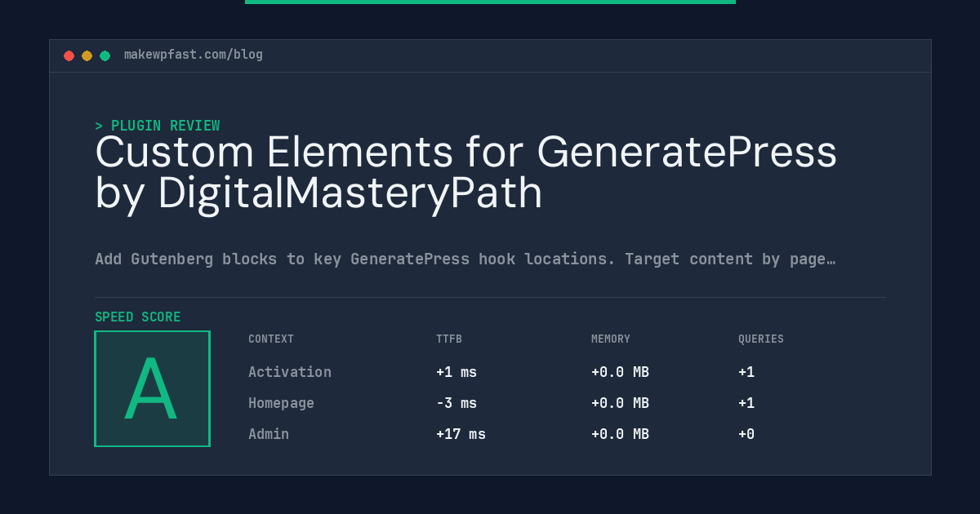Click the MEMORY column header
This screenshot has height=514, width=980.
point(611,339)
